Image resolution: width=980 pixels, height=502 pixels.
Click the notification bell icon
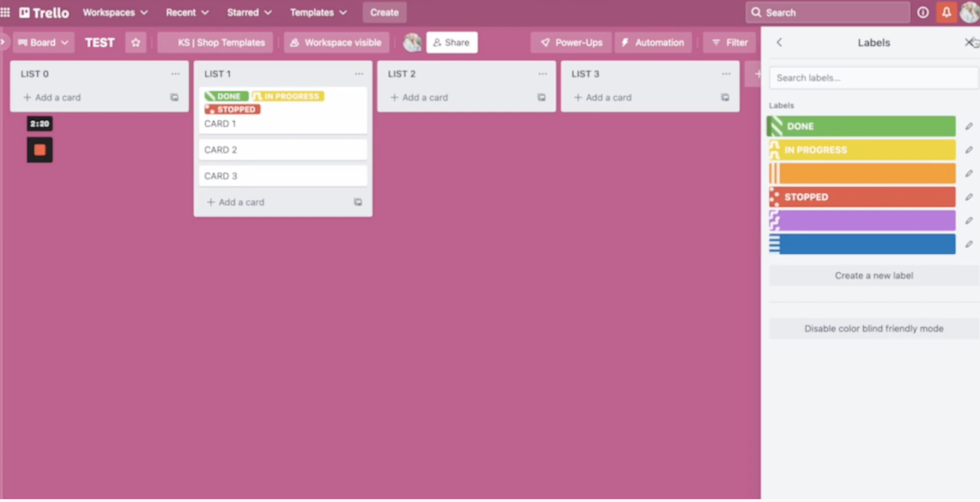(946, 12)
